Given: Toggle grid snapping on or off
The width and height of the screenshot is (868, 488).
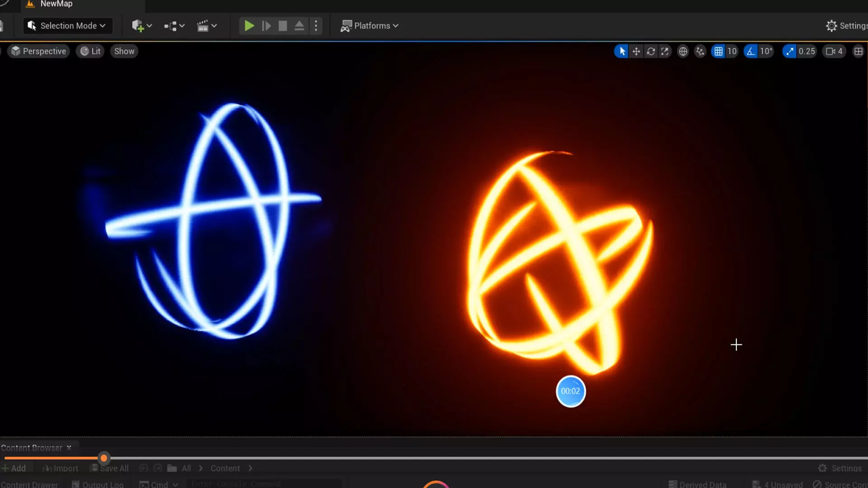Looking at the screenshot, I should click(x=718, y=52).
